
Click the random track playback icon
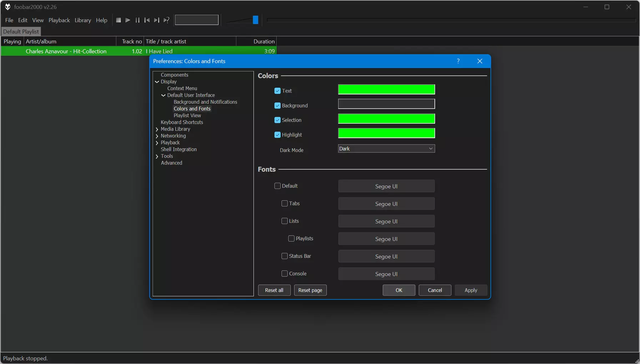tap(166, 20)
